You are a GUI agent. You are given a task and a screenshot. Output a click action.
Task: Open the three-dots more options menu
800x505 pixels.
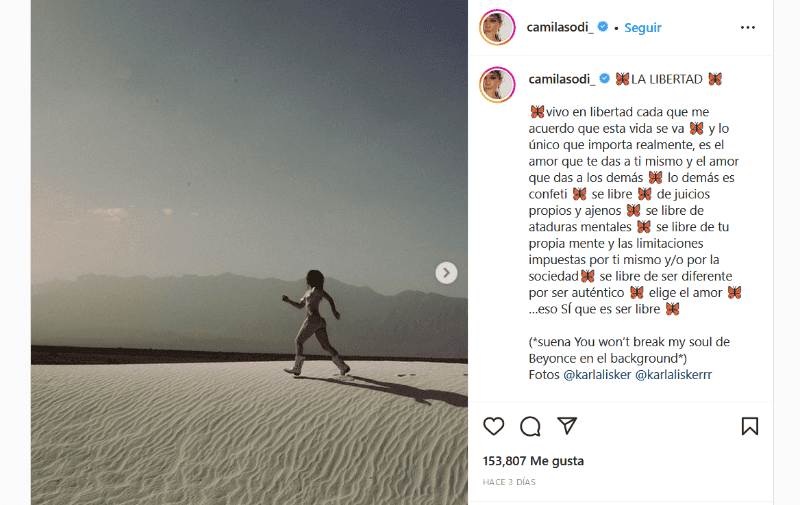[x=747, y=28]
